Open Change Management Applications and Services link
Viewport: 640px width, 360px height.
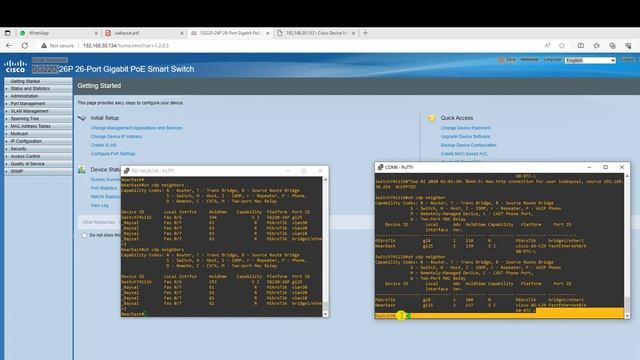[136, 128]
